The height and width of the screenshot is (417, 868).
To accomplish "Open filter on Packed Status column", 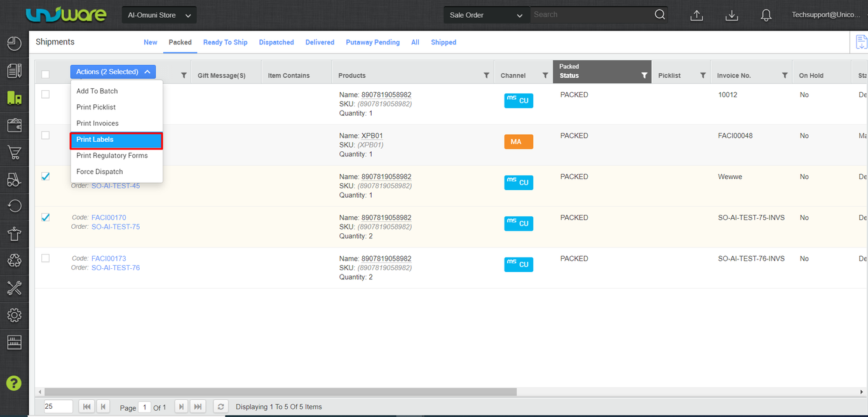I will pyautogui.click(x=644, y=76).
